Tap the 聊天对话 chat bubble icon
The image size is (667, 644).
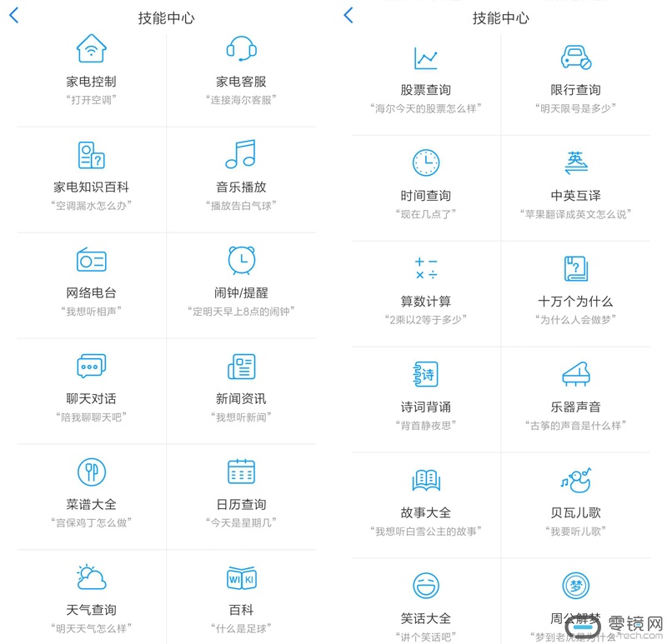point(91,366)
